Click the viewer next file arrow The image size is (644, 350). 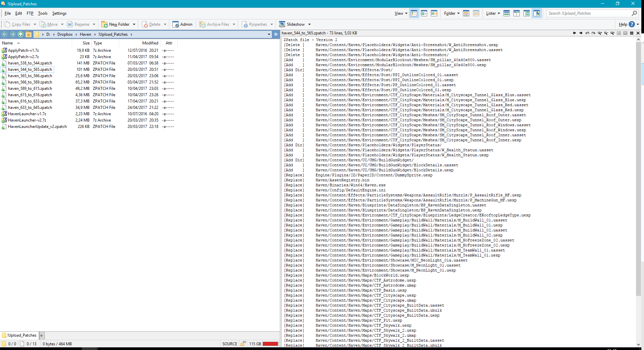point(581,33)
